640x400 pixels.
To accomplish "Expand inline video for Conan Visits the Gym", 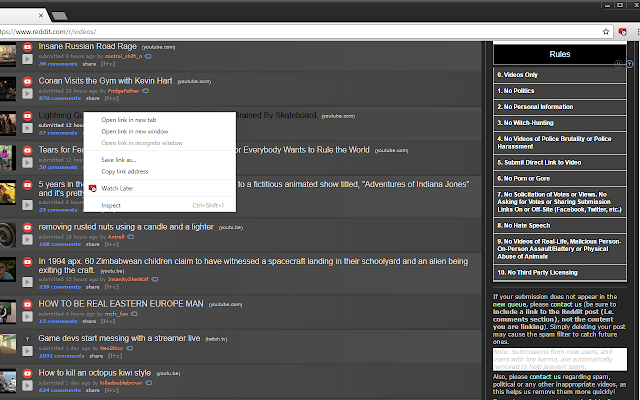I will pos(27,93).
